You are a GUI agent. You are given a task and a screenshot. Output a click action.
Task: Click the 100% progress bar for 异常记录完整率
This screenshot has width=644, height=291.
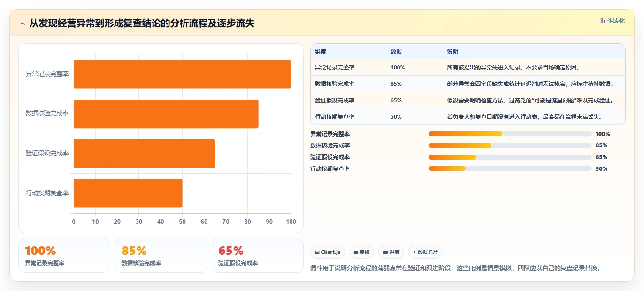(x=510, y=134)
